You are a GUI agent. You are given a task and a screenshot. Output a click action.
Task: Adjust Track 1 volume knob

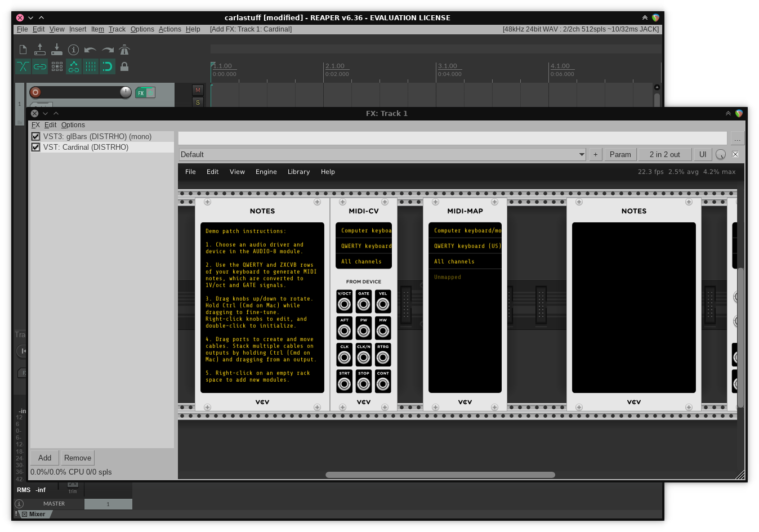pos(126,92)
